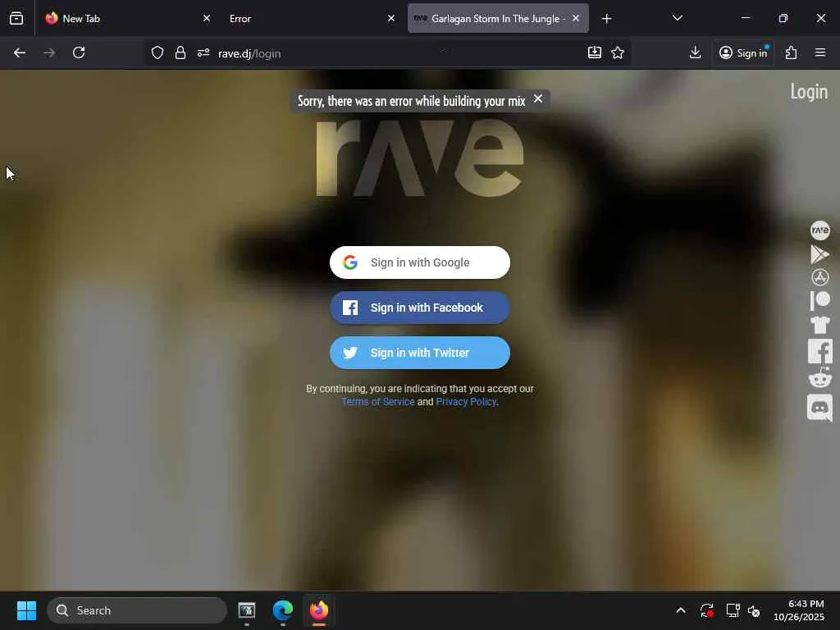Open the Facebook icon in right sidebar
This screenshot has width=840, height=630.
tap(819, 351)
